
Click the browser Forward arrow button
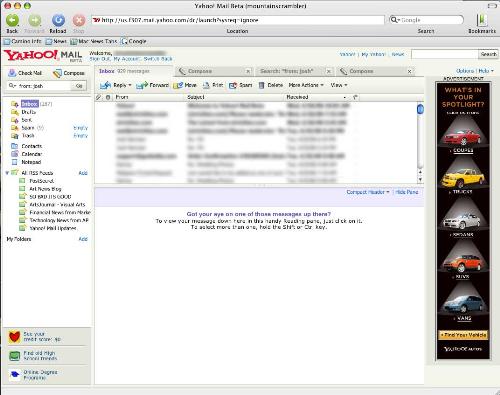point(35,20)
